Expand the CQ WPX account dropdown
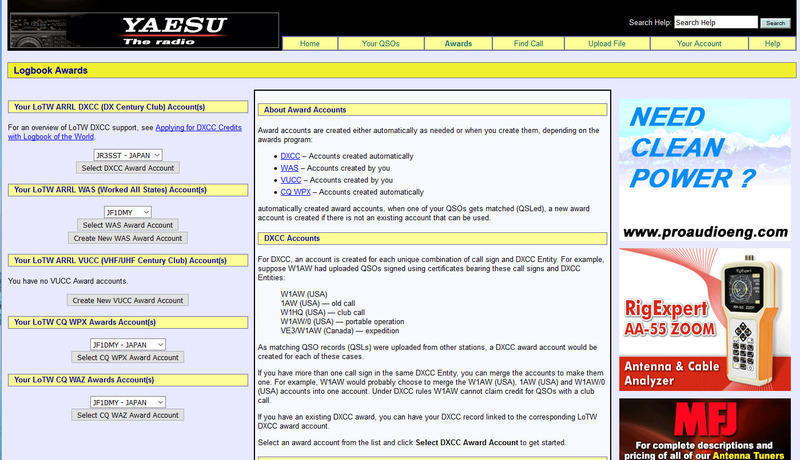800x460 pixels. 128,345
